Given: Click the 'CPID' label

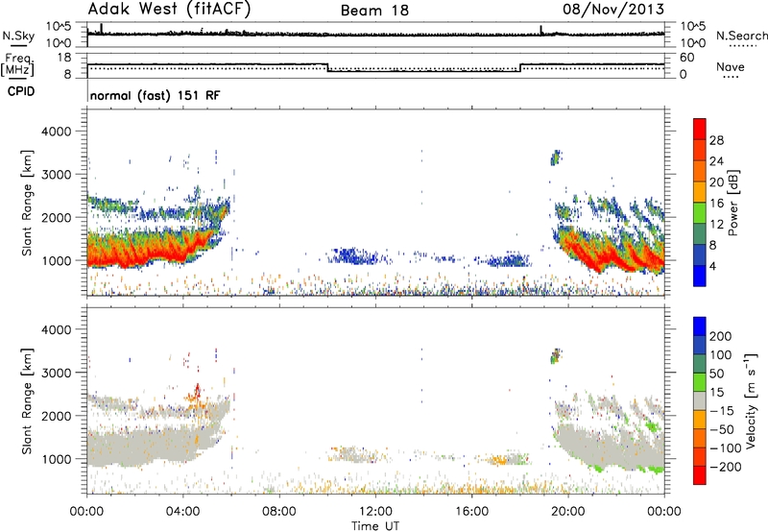Looking at the screenshot, I should coord(21,91).
